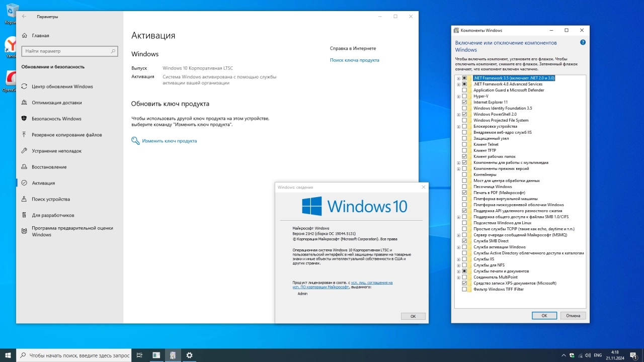The height and width of the screenshot is (362, 644).
Task: Expand .NET Framework 4.8 Advanced Services node
Action: pyautogui.click(x=458, y=84)
